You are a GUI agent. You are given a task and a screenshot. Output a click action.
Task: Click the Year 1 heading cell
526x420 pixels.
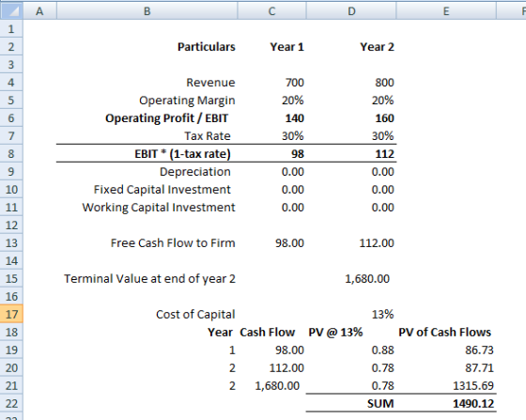[x=286, y=47]
